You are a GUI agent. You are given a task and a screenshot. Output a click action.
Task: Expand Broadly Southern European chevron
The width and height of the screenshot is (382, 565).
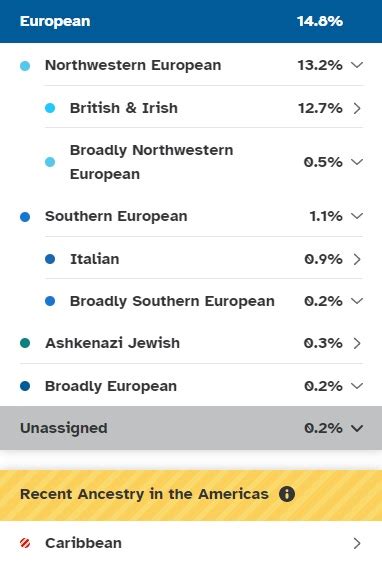pos(357,301)
